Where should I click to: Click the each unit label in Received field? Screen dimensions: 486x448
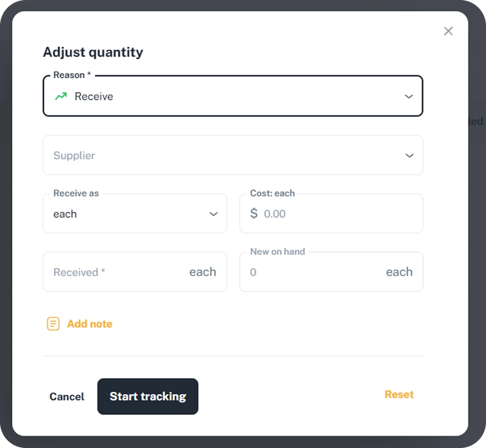coord(202,272)
